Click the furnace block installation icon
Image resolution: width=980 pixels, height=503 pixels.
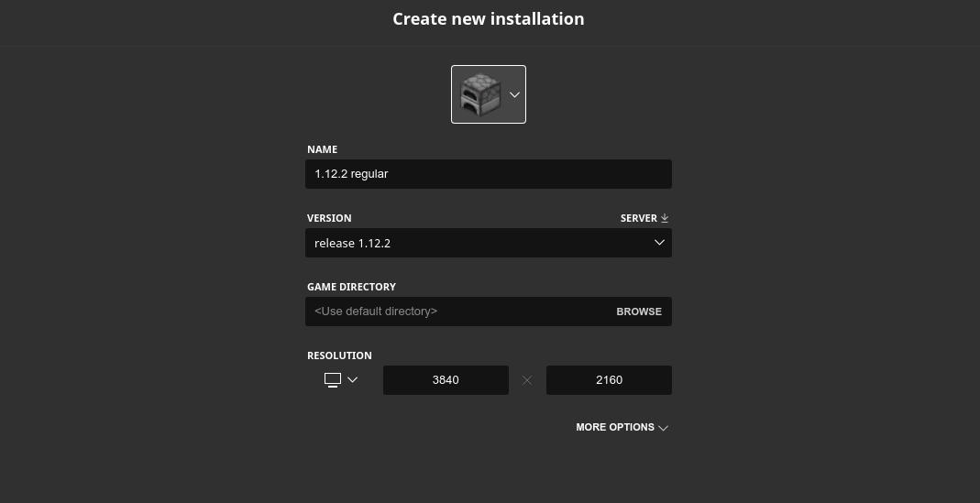click(480, 94)
